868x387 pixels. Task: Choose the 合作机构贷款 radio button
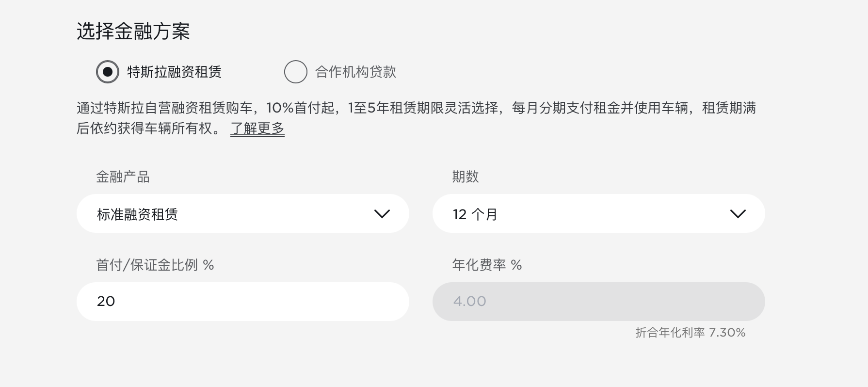(x=295, y=72)
